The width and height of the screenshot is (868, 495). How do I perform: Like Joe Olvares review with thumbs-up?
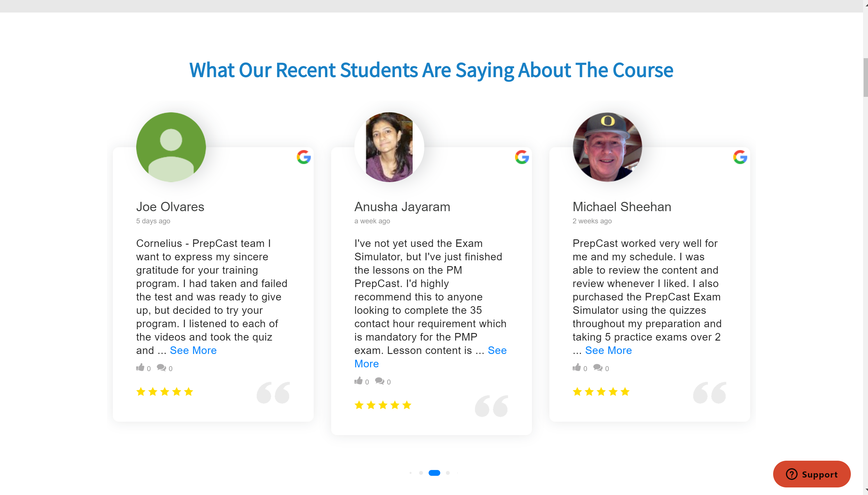pyautogui.click(x=140, y=368)
